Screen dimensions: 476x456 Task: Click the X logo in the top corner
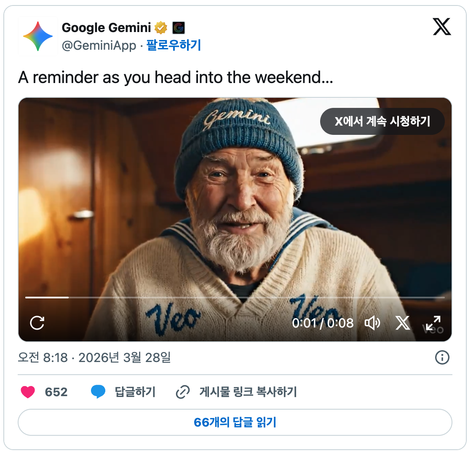[442, 27]
